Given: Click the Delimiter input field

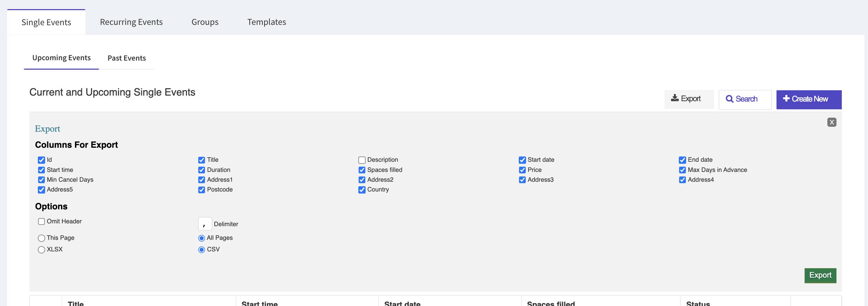Looking at the screenshot, I should 205,224.
